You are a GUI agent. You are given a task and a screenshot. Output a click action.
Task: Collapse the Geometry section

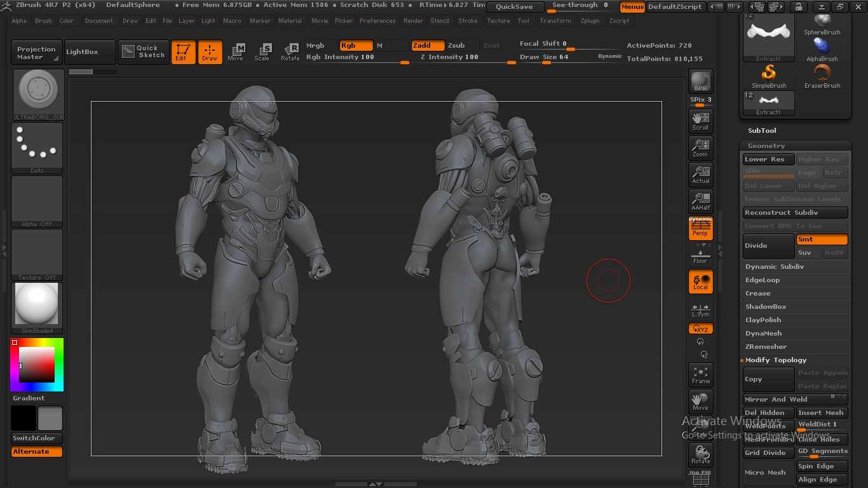point(766,146)
